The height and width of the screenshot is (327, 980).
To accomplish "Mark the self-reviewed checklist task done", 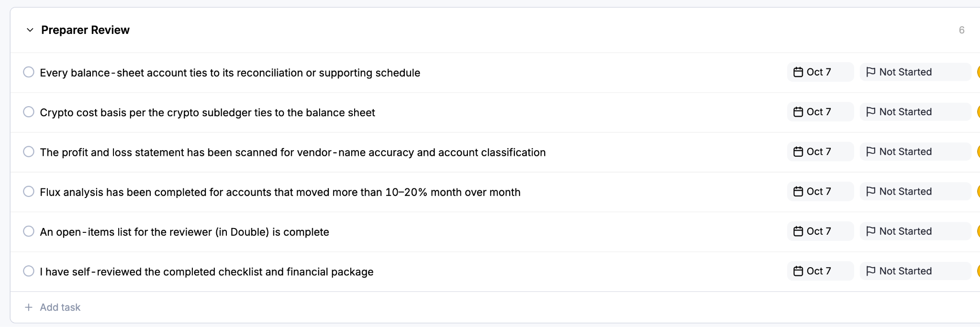I will (29, 271).
